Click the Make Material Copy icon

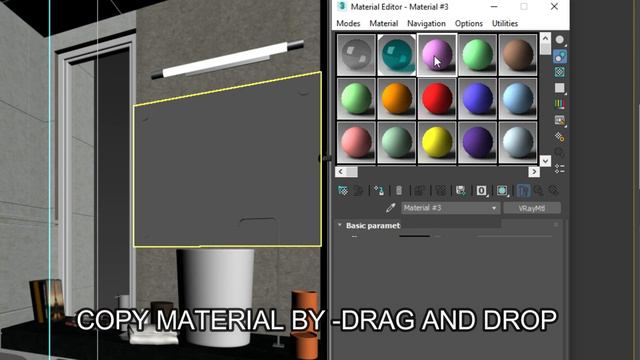419,191
